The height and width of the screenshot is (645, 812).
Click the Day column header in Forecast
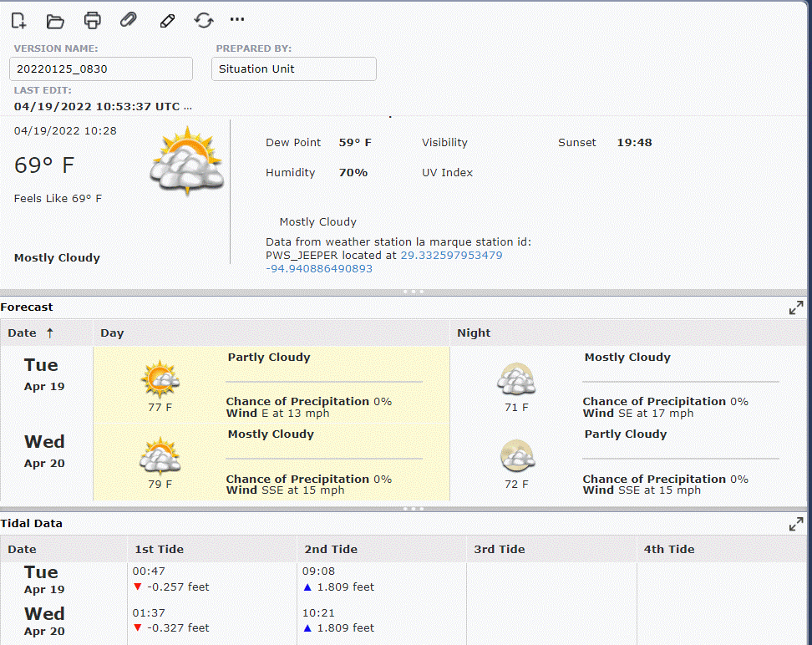pos(112,333)
